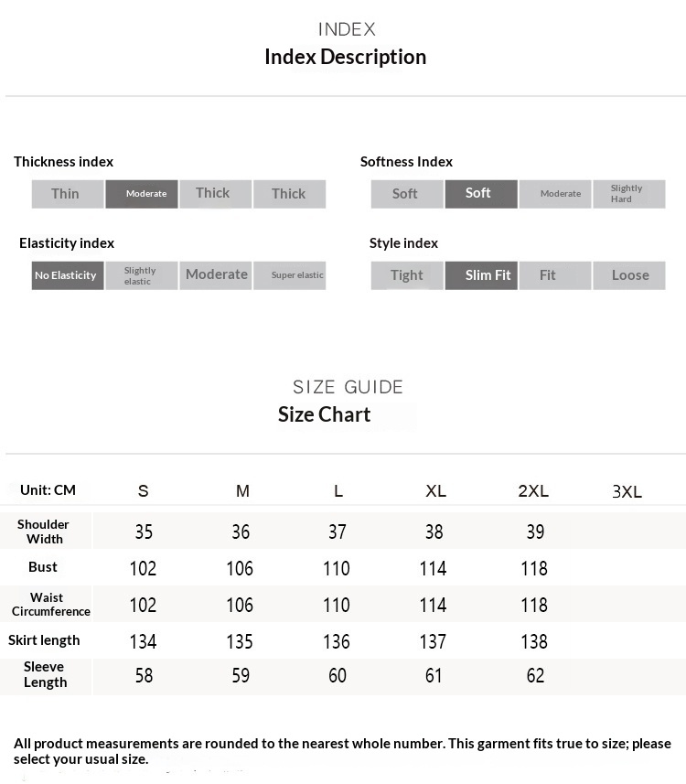Image resolution: width=686 pixels, height=784 pixels.
Task: Select the 3XL size column header
Action: [x=627, y=492]
